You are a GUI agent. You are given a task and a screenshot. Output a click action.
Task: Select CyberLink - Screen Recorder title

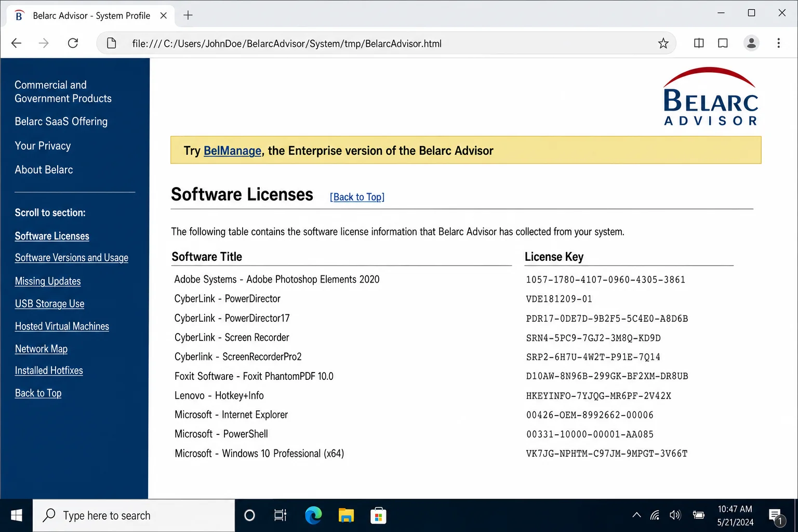coord(232,338)
